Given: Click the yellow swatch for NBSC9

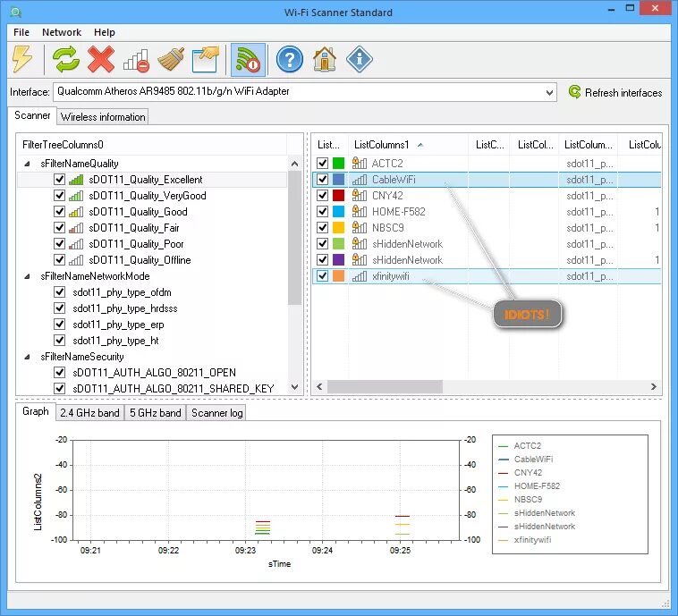Looking at the screenshot, I should pos(339,227).
